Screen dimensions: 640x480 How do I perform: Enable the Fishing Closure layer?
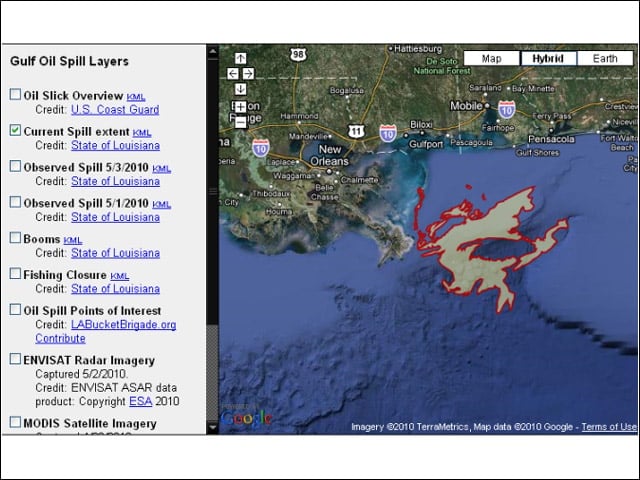coord(15,273)
